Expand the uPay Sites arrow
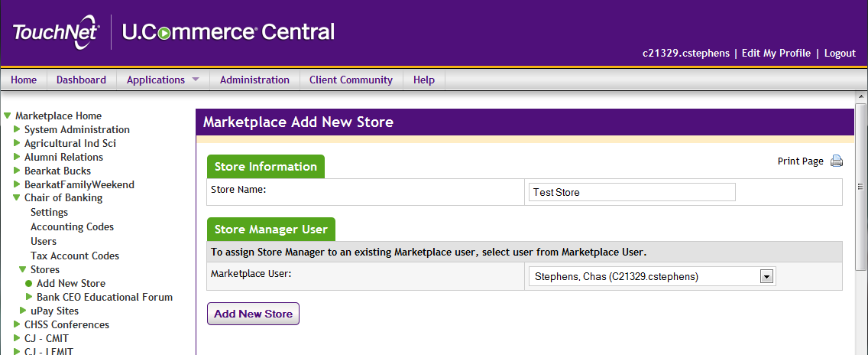This screenshot has width=868, height=355. (23, 311)
